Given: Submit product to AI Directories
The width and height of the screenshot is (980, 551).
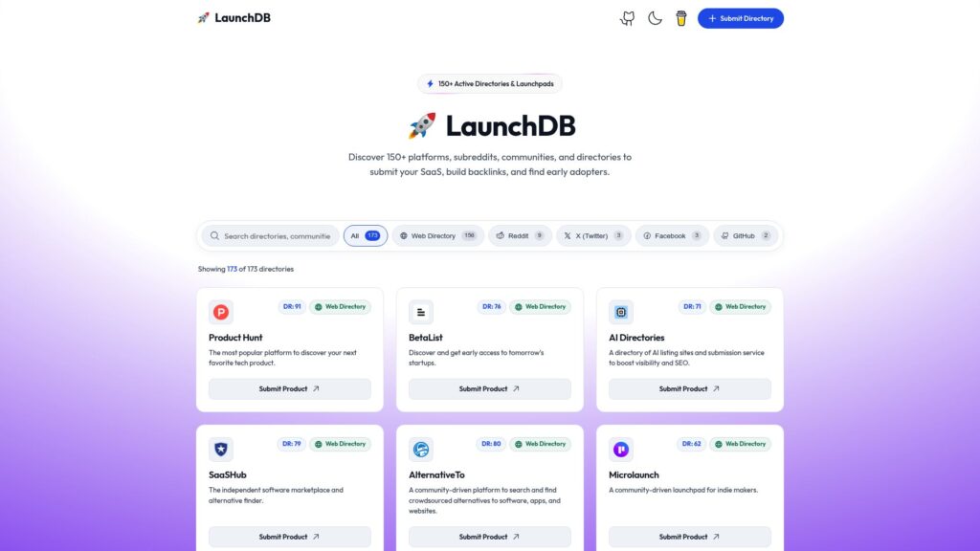Looking at the screenshot, I should click(x=690, y=388).
